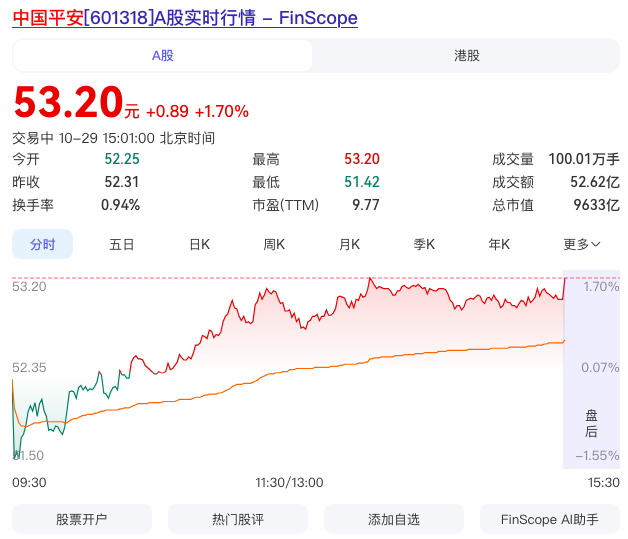Click the 成交额 value 52.62亿

pyautogui.click(x=595, y=182)
